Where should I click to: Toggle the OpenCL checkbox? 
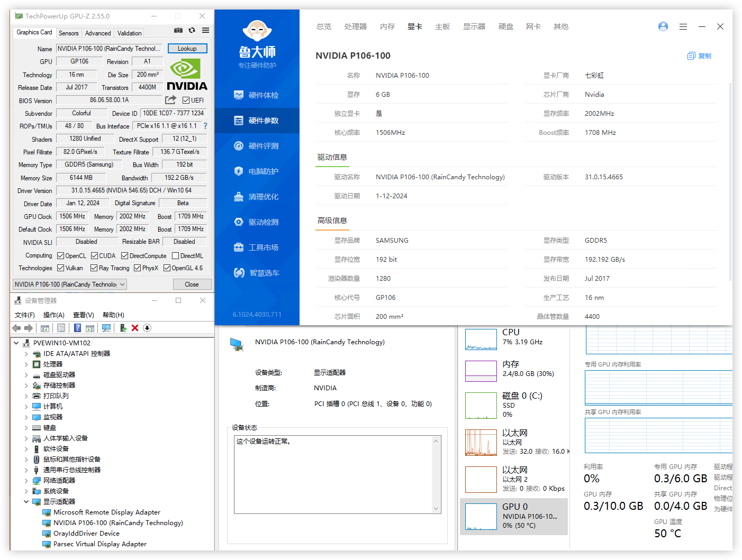[x=60, y=256]
